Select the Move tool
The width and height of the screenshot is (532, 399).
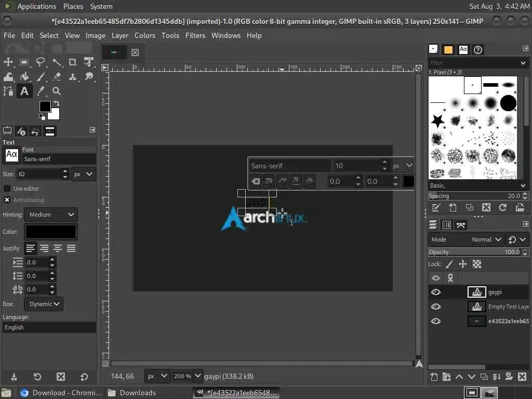click(8, 62)
